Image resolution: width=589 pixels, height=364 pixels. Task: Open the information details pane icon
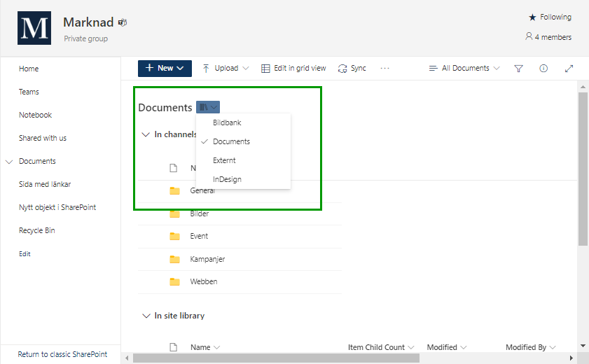click(543, 69)
